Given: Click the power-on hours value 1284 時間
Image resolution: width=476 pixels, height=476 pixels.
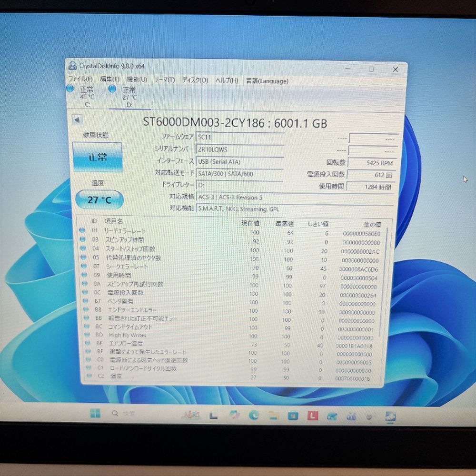Looking at the screenshot, I should (x=370, y=187).
